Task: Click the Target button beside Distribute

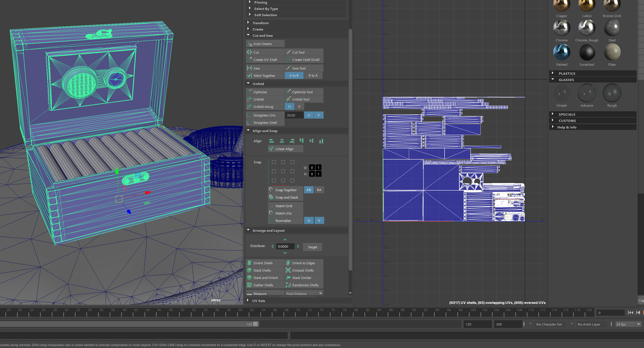Action: pyautogui.click(x=312, y=247)
